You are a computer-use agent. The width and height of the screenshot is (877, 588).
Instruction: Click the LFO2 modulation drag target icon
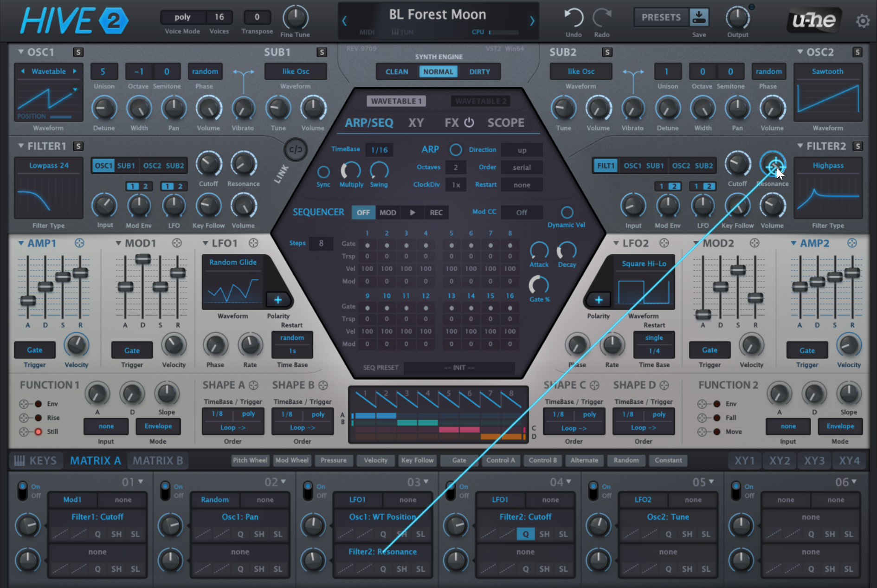664,243
